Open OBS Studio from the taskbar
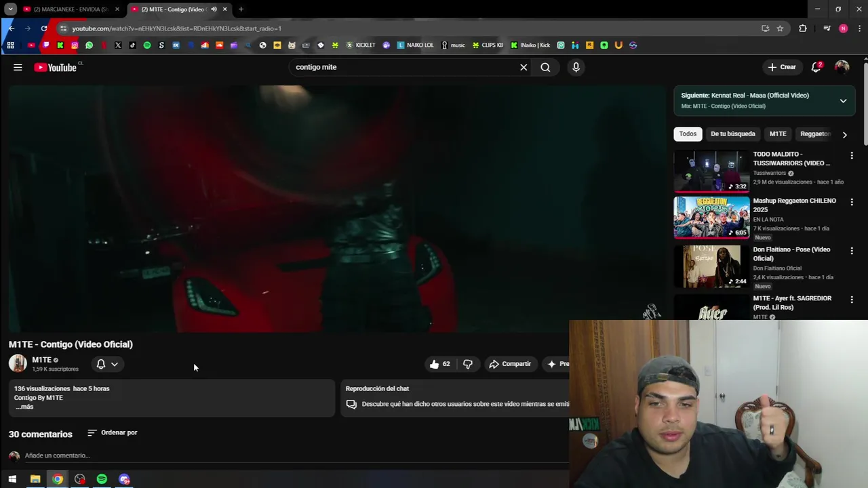The width and height of the screenshot is (868, 488). pyautogui.click(x=80, y=479)
